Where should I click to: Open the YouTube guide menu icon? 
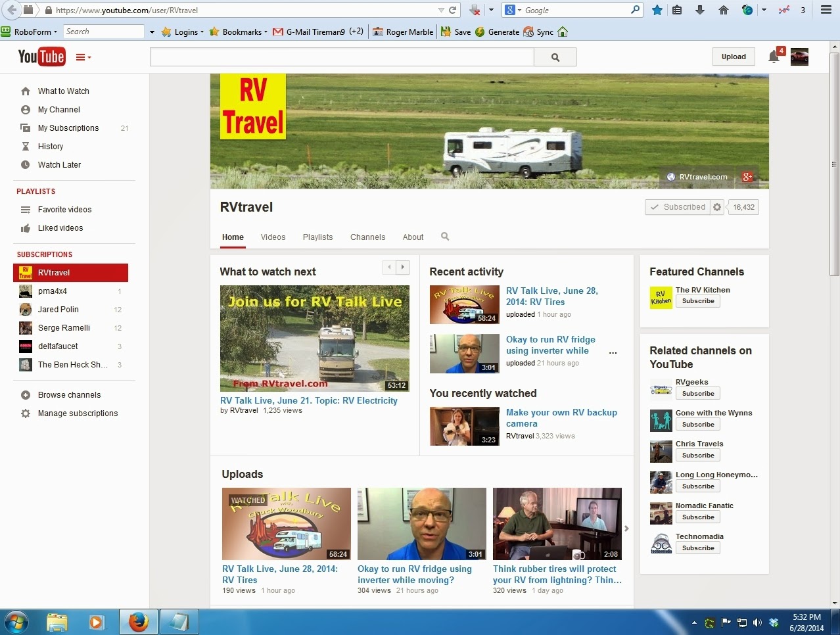coord(83,57)
